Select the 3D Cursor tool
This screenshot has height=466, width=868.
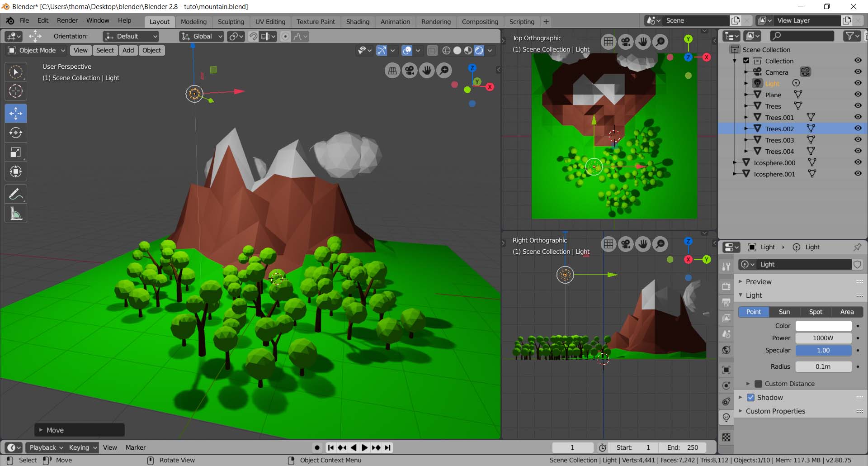coord(16,91)
